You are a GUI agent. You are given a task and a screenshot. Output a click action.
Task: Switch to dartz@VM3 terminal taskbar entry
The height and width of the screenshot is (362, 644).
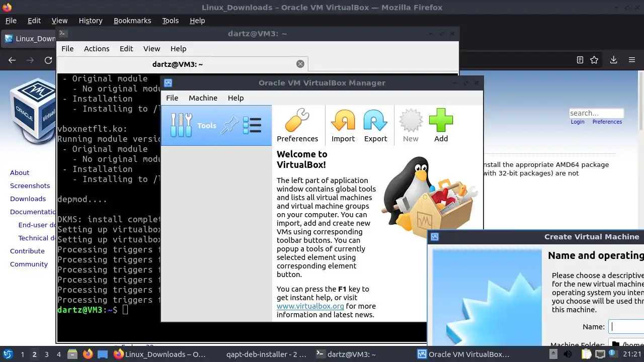(345, 354)
